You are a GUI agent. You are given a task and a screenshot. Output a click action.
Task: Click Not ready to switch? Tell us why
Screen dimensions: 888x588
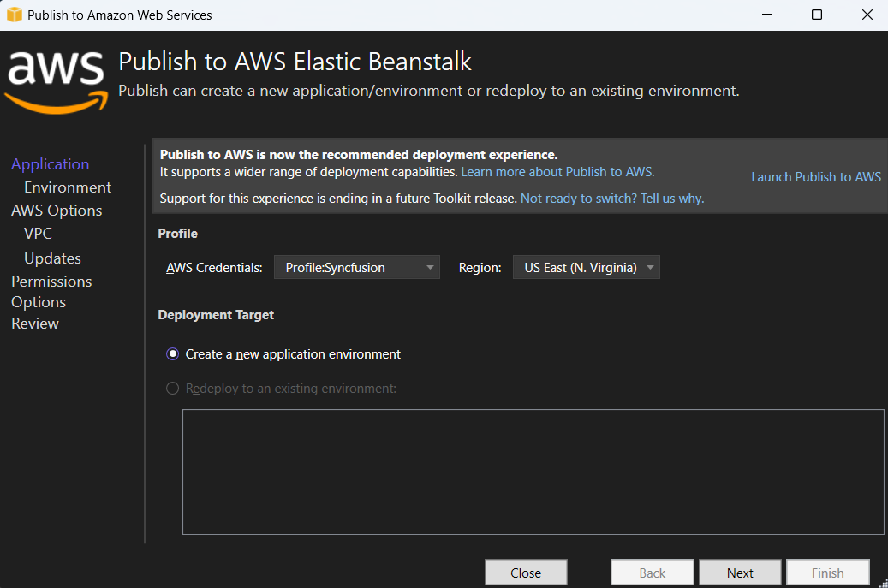(612, 199)
